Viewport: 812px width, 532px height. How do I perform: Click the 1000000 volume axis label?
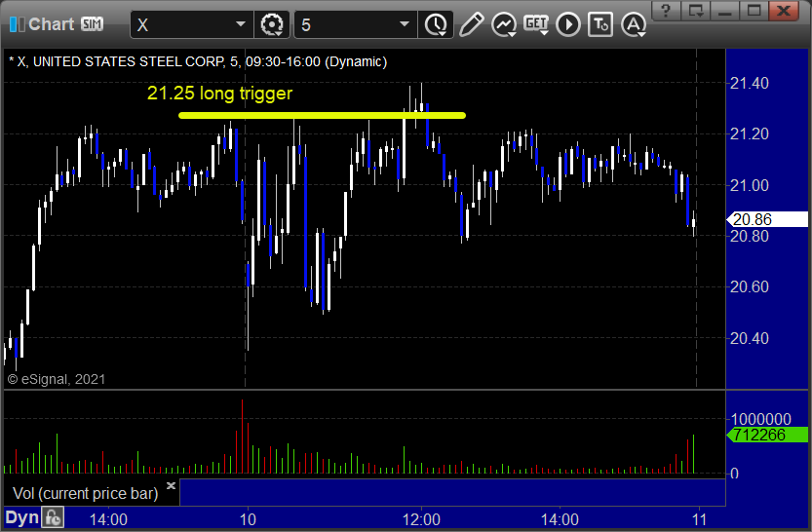click(761, 419)
